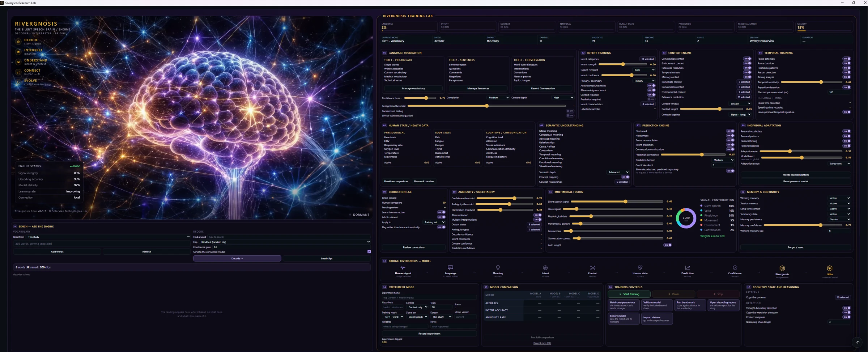Click the Start training button
The image size is (868, 352).
tap(629, 294)
